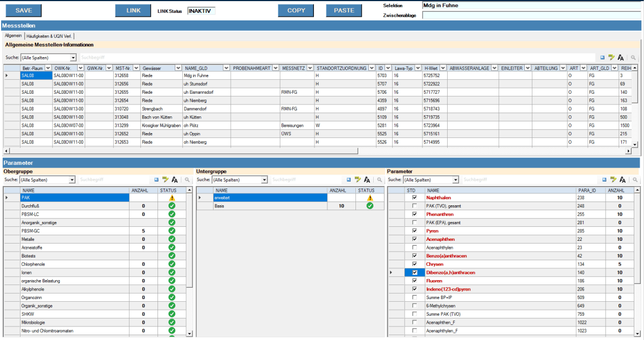The width and height of the screenshot is (644, 340).
Task: Click warning status icon of erweitert Untergruppe row
Action: pyautogui.click(x=370, y=198)
